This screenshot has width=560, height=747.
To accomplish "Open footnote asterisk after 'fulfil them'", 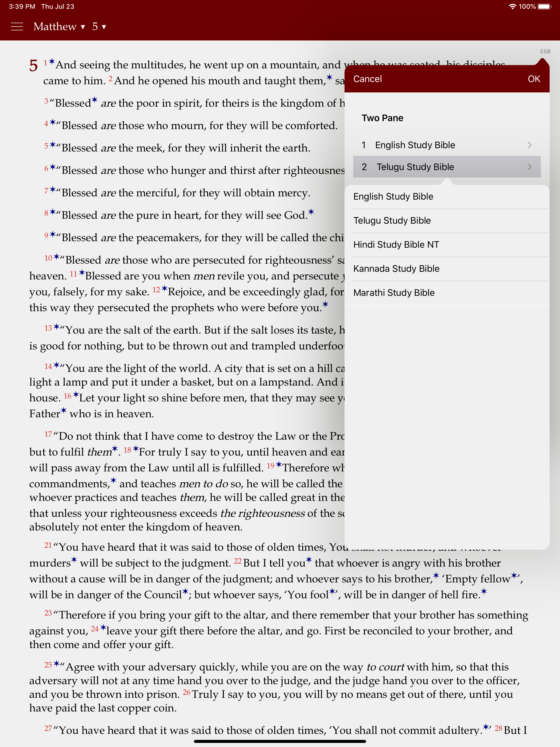I will [115, 448].
